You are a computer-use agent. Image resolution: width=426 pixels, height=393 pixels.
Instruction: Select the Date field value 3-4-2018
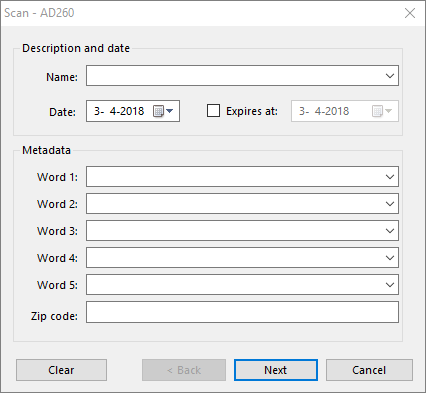tap(119, 111)
